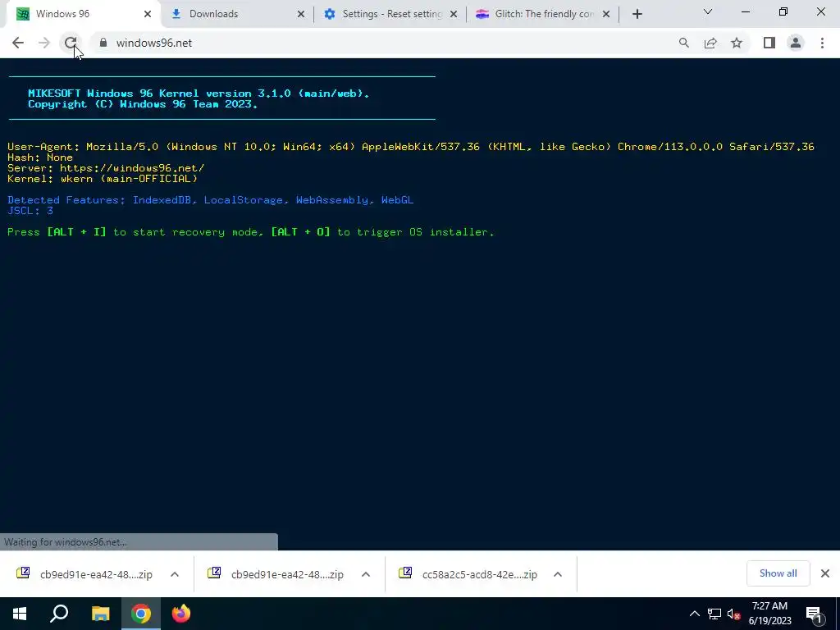Expand options for cc58a2c5 download
The height and width of the screenshot is (630, 840).
[558, 574]
